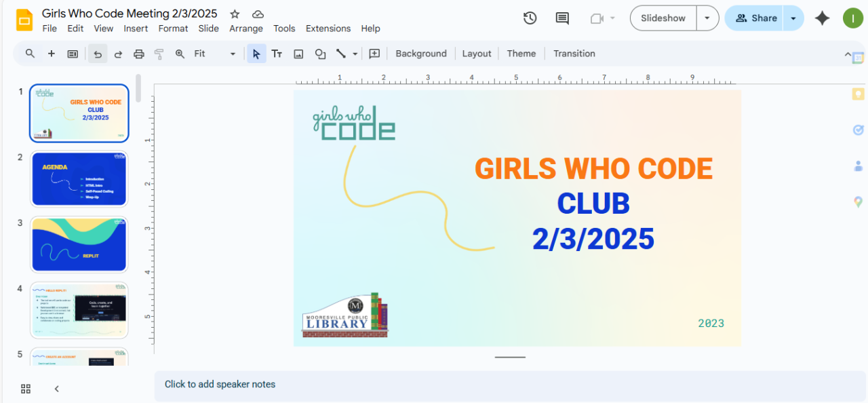This screenshot has width=868, height=403.
Task: Open the File menu
Action: pyautogui.click(x=50, y=28)
